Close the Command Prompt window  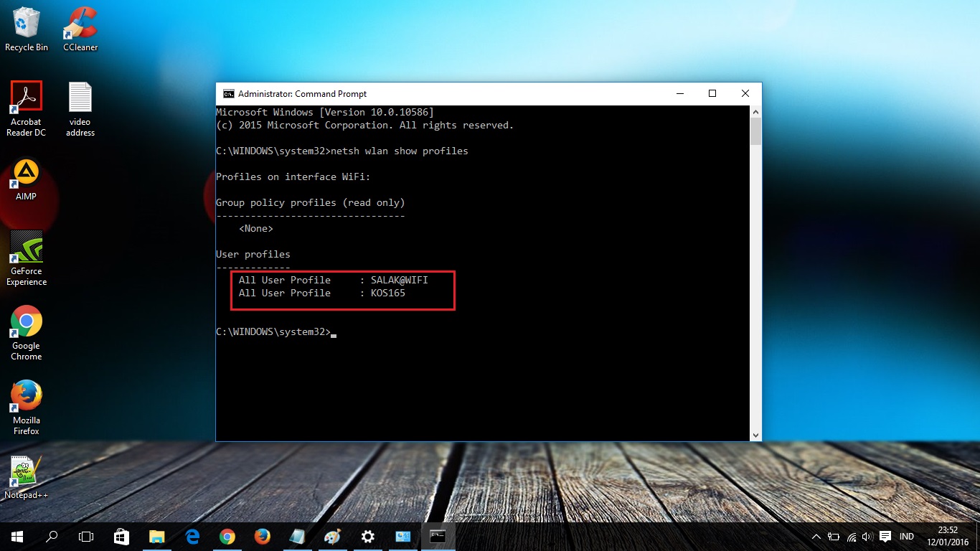point(745,94)
